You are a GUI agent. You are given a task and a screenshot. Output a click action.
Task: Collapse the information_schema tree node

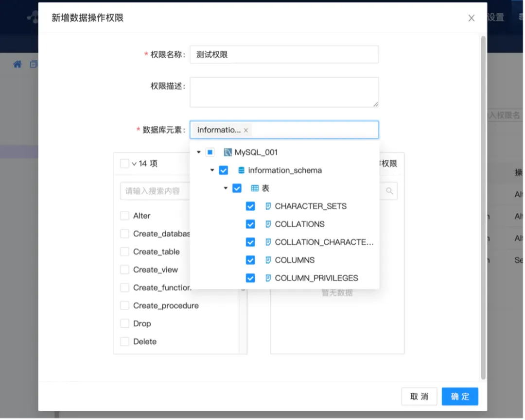(211, 170)
